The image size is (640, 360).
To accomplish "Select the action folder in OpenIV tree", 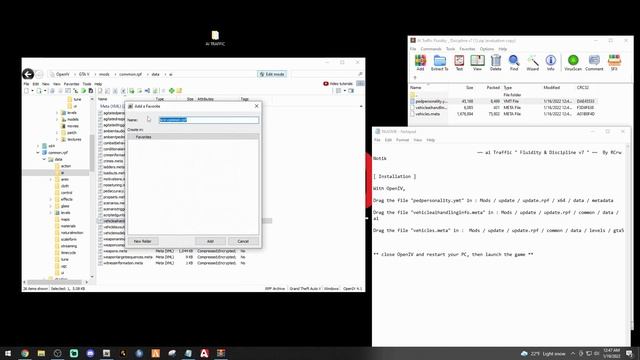I will (63, 166).
